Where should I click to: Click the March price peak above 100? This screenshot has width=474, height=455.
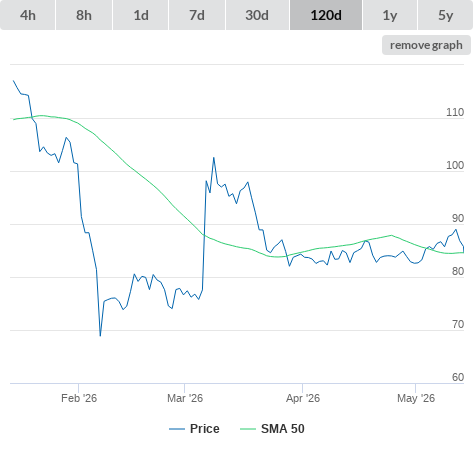click(214, 158)
